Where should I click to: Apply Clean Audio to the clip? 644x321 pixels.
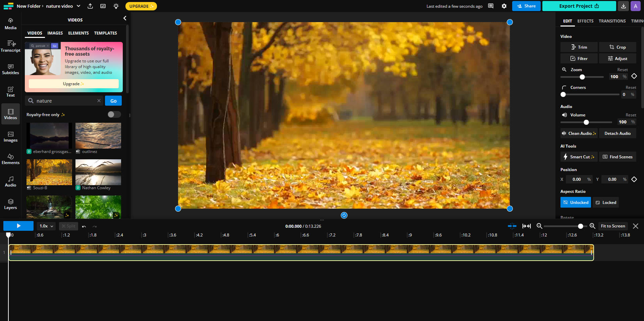pyautogui.click(x=579, y=133)
